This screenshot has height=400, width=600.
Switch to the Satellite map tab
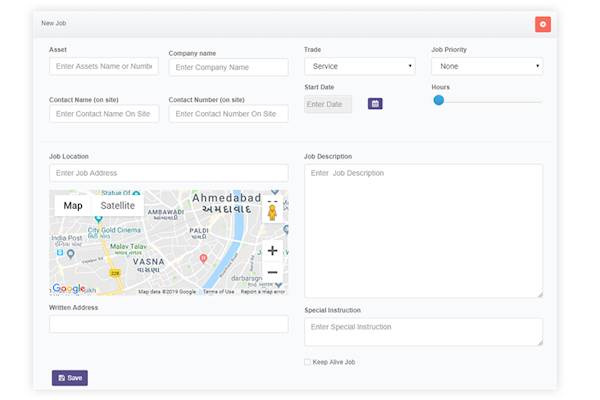(x=117, y=206)
